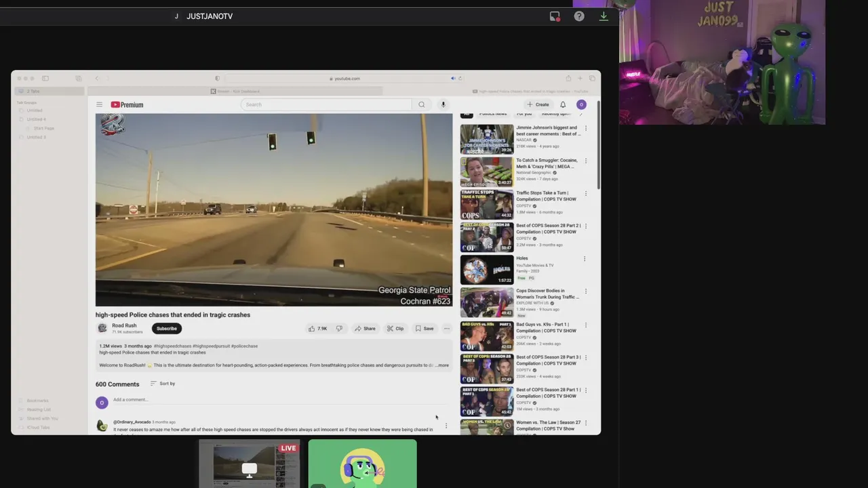
Task: Open new tab with Safari plus icon
Action: click(580, 79)
